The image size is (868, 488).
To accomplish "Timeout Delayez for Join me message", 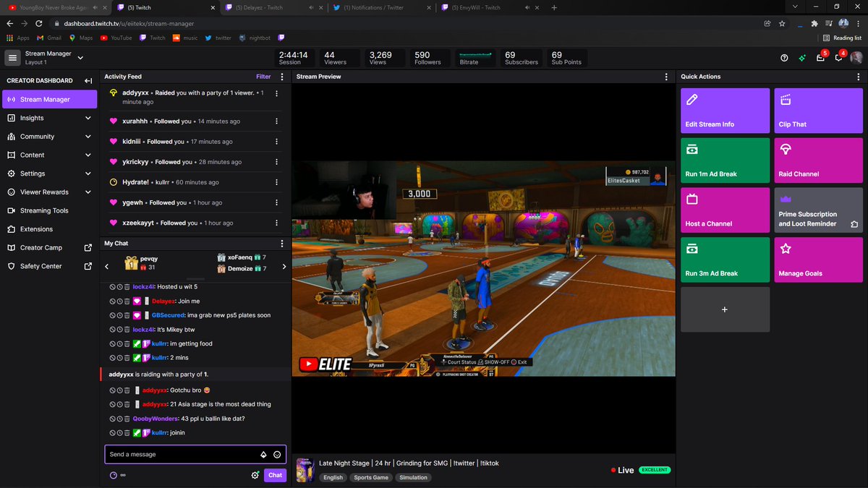I will 119,301.
